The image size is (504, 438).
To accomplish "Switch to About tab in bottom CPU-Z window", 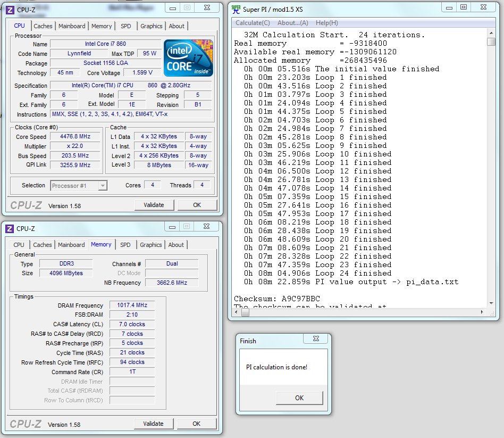I will 176,245.
